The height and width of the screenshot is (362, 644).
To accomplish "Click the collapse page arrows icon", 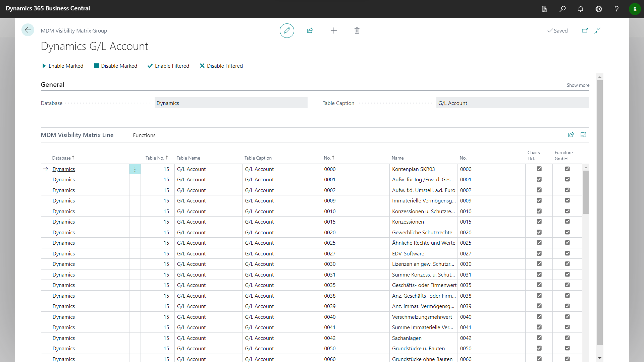I will click(x=597, y=31).
